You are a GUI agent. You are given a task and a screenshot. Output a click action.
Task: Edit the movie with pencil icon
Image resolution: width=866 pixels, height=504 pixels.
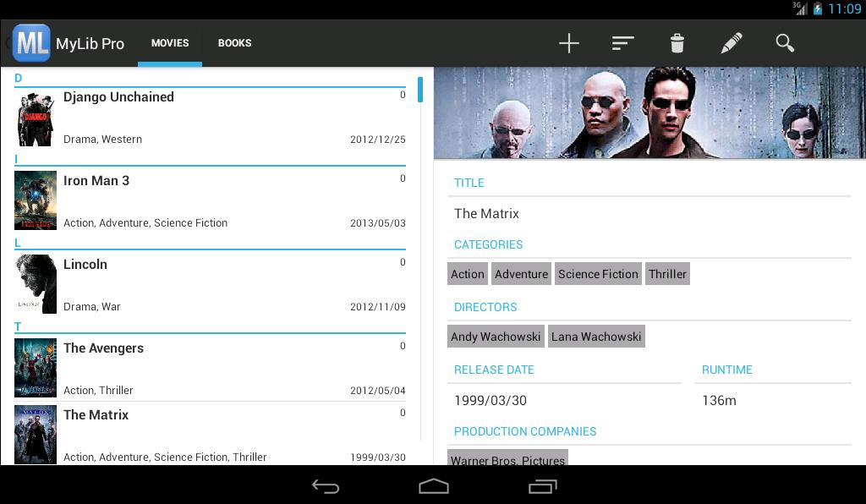(x=732, y=43)
